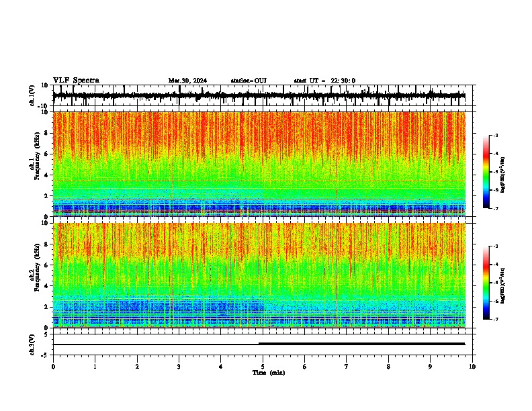532x411 pixels.
Task: Click the "-3" label on ch.2 colorbar
Action: [496, 246]
